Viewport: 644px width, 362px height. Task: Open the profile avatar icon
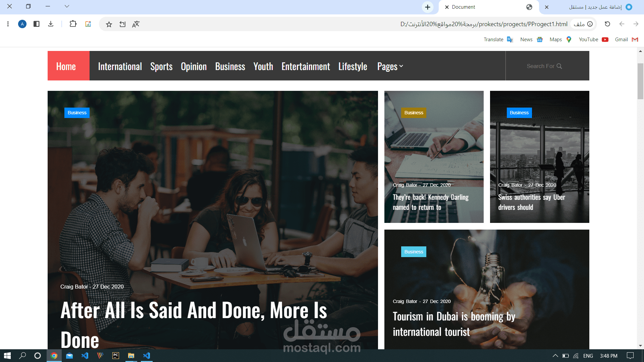pos(22,24)
